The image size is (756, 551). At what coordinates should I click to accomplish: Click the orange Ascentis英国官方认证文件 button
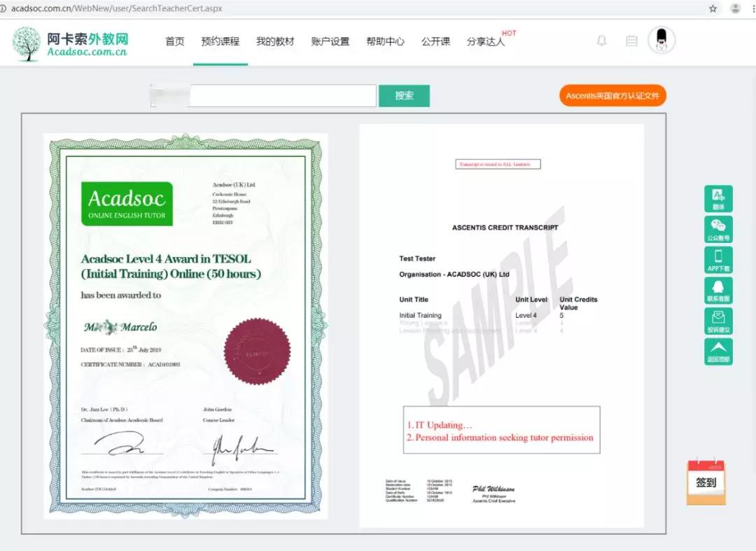pyautogui.click(x=612, y=96)
